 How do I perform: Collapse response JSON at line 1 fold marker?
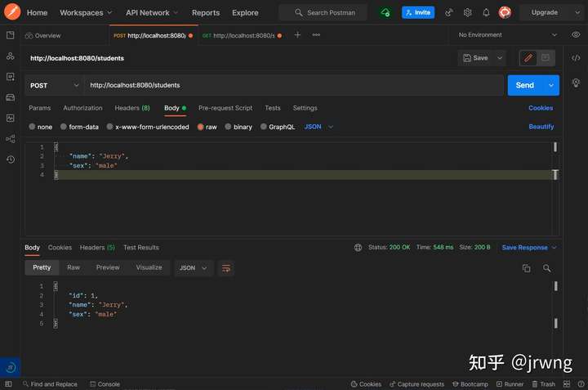(x=56, y=286)
